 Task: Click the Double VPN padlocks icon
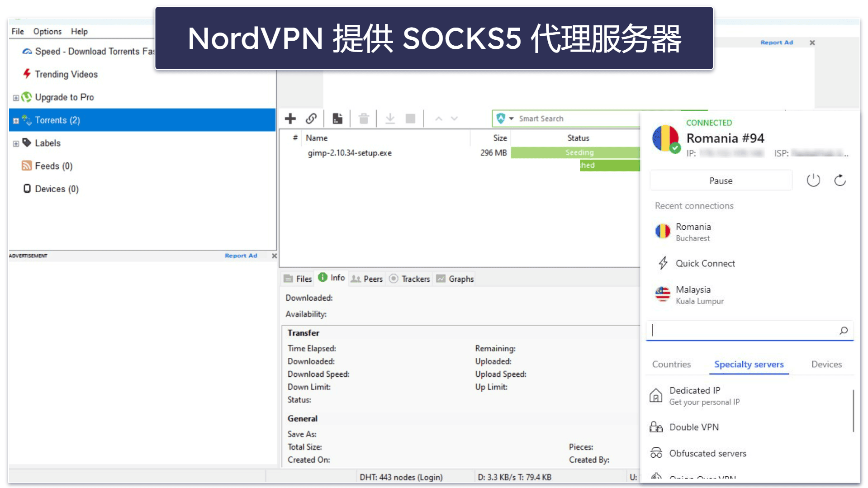656,427
